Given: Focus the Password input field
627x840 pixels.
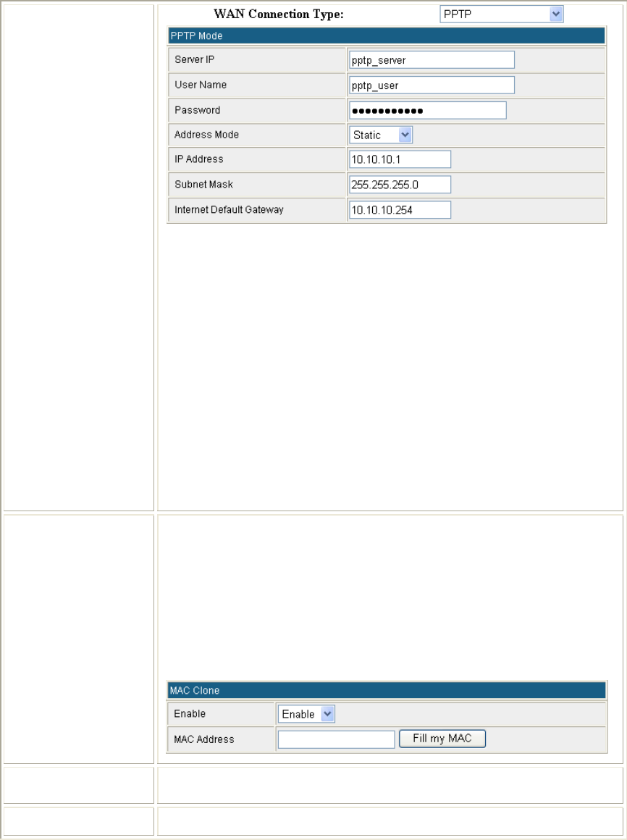Looking at the screenshot, I should point(428,110).
